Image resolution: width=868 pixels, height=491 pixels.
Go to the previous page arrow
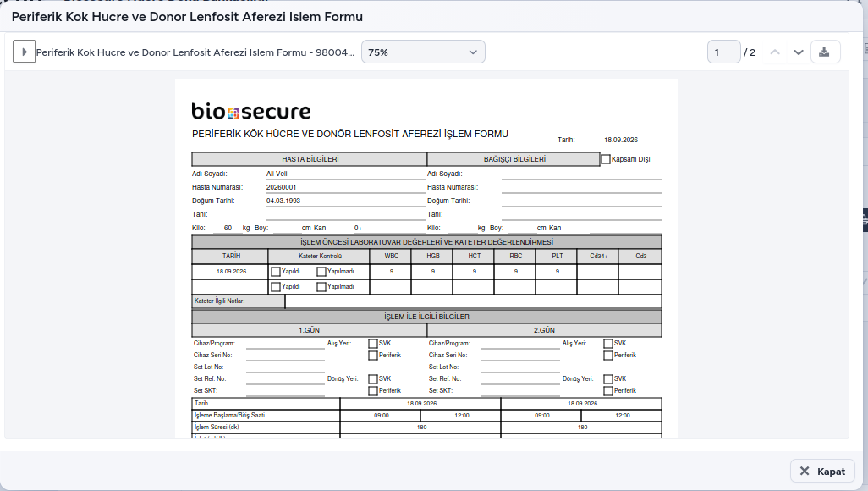tap(775, 52)
